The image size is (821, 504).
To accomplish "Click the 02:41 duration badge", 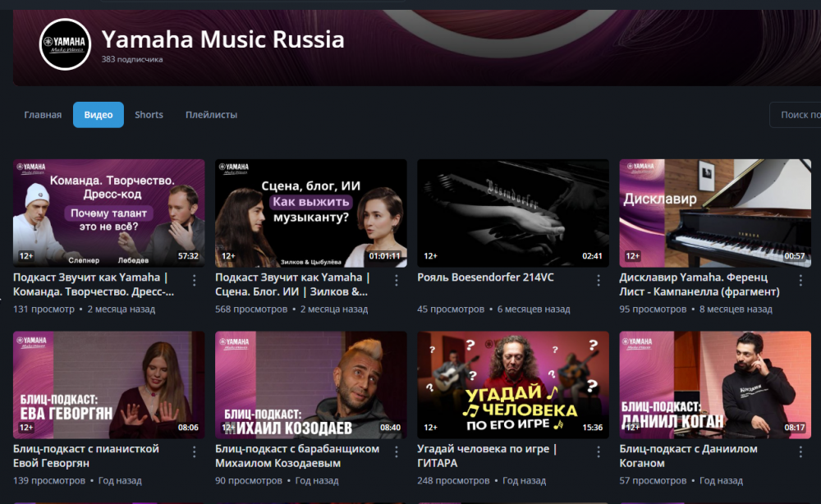I will tap(592, 256).
